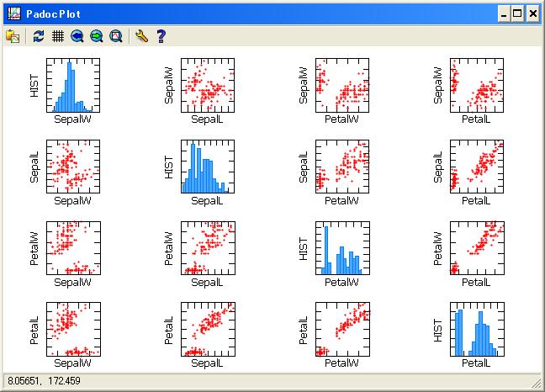
Task: Click the coordinates readout in status bar
Action: click(x=38, y=382)
